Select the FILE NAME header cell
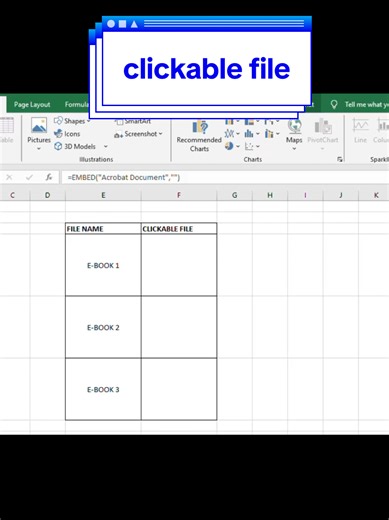The width and height of the screenshot is (389, 520). (x=103, y=229)
